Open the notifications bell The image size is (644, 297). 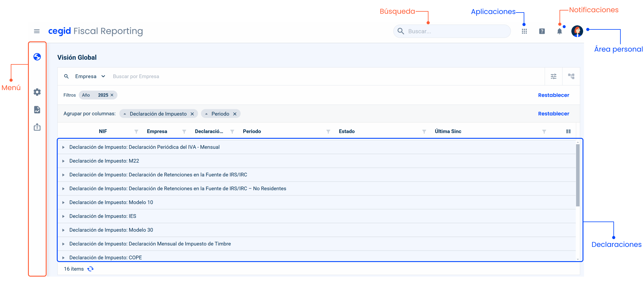(559, 31)
